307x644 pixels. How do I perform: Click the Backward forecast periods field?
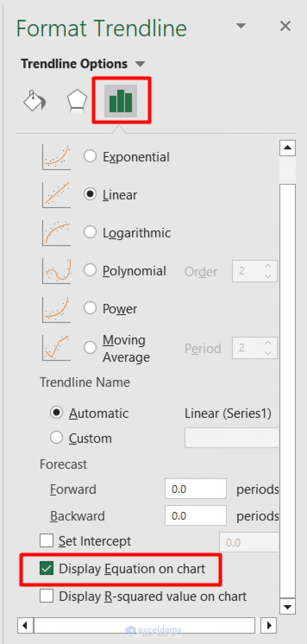coord(195,516)
